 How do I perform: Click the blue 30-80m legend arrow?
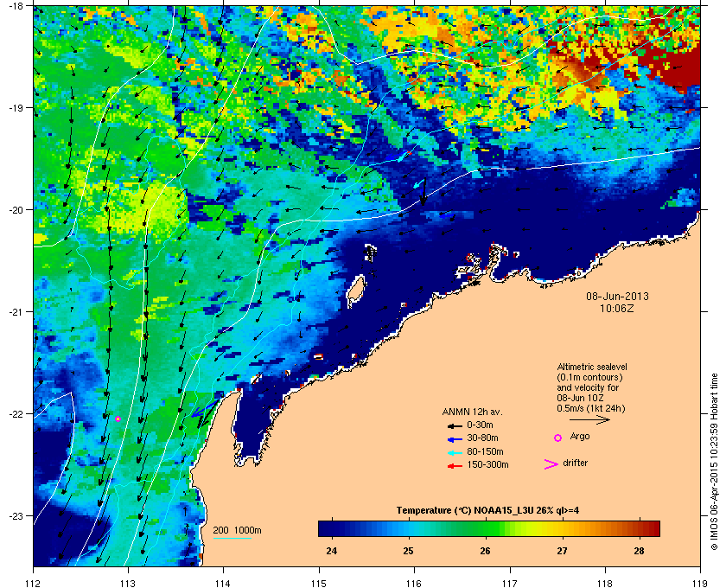(x=455, y=439)
